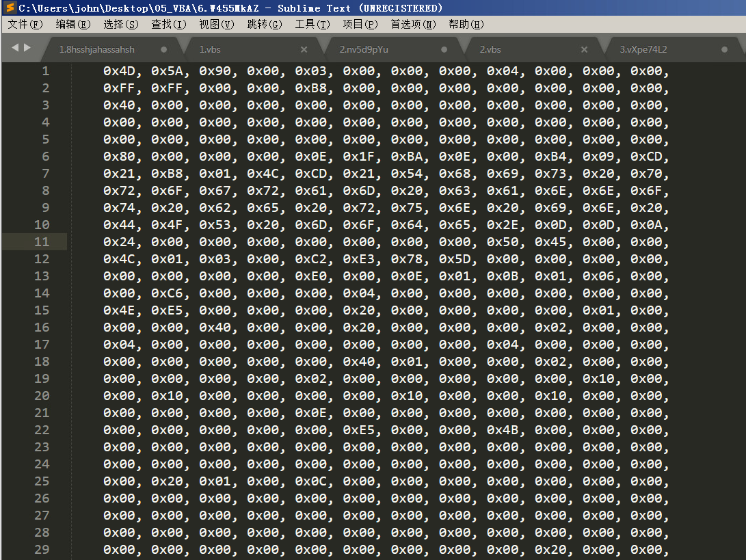Click 0x20 on line 29
Image resolution: width=746 pixels, height=560 pixels.
551,550
